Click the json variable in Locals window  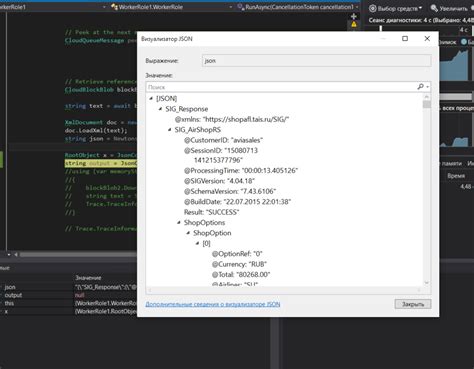tap(10, 287)
